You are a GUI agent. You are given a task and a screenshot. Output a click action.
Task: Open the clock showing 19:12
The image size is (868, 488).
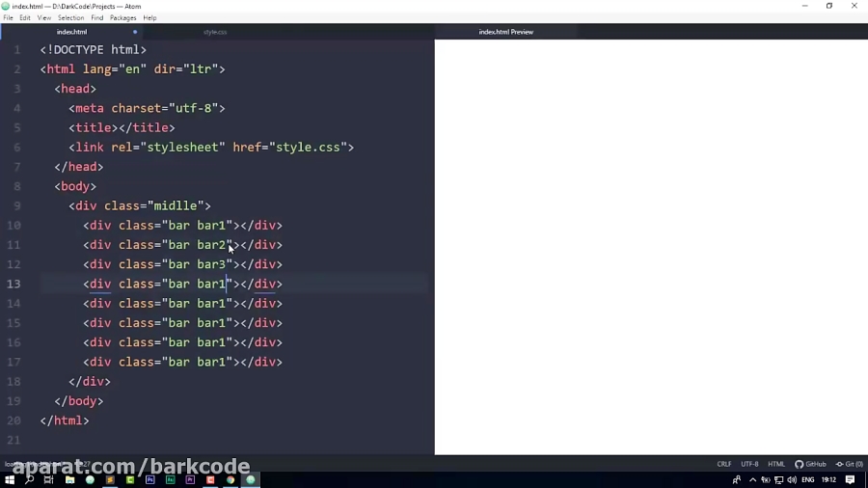[828, 479]
